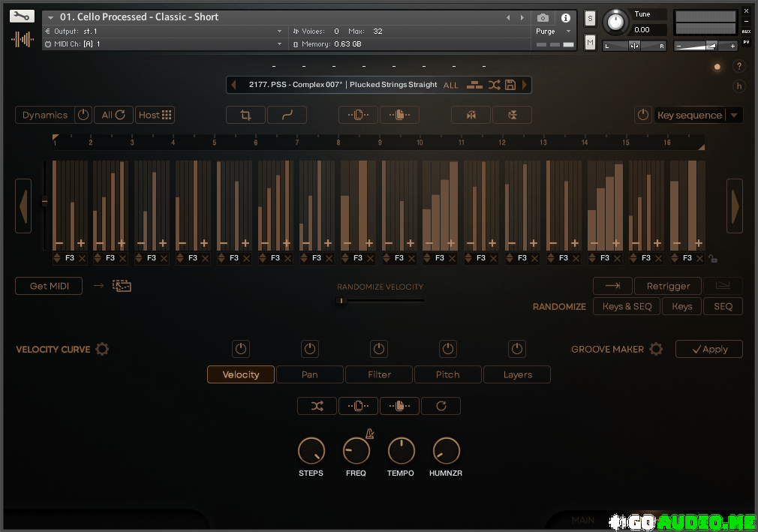Toggle the Solo S button
This screenshot has width=758, height=532.
(x=590, y=18)
